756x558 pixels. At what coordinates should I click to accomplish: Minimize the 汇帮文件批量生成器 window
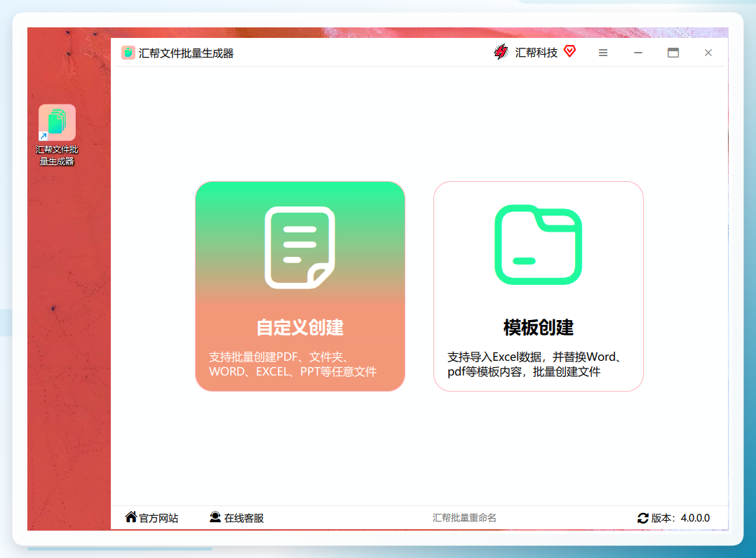[x=638, y=53]
